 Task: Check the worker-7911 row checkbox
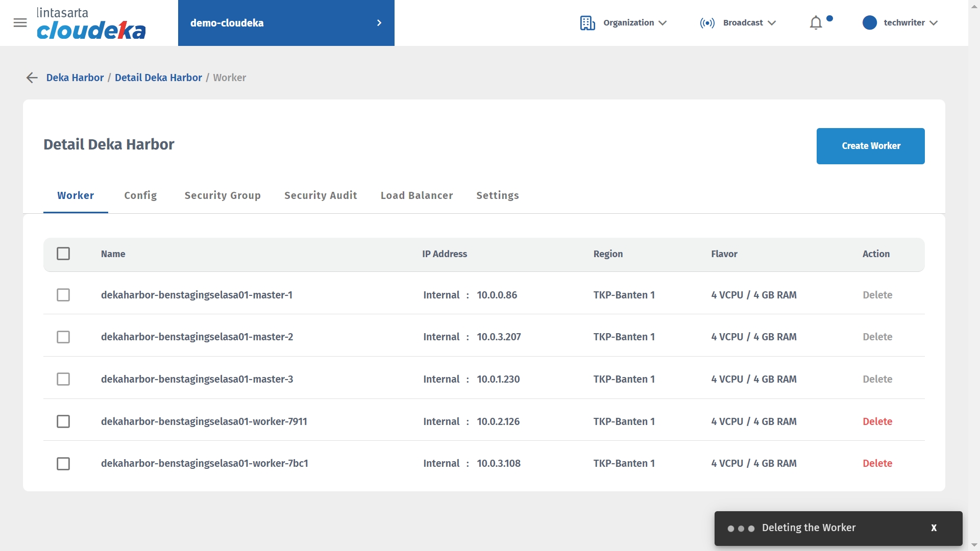click(63, 421)
